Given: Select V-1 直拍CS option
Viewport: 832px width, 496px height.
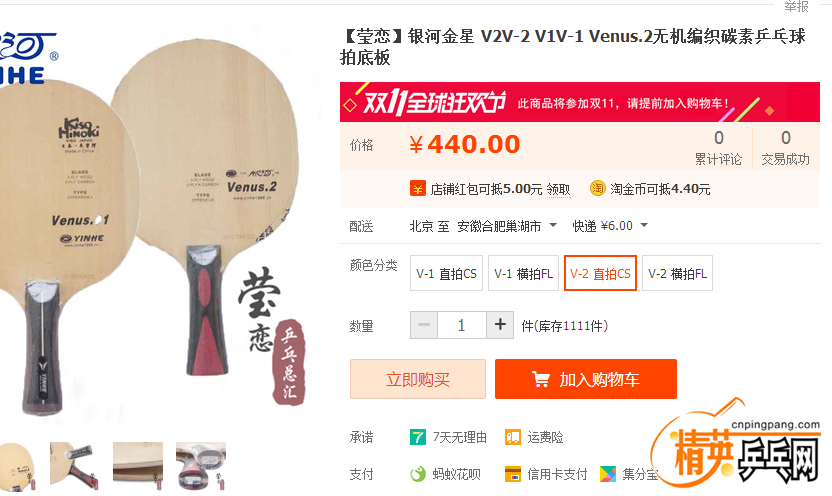Looking at the screenshot, I should point(446,273).
